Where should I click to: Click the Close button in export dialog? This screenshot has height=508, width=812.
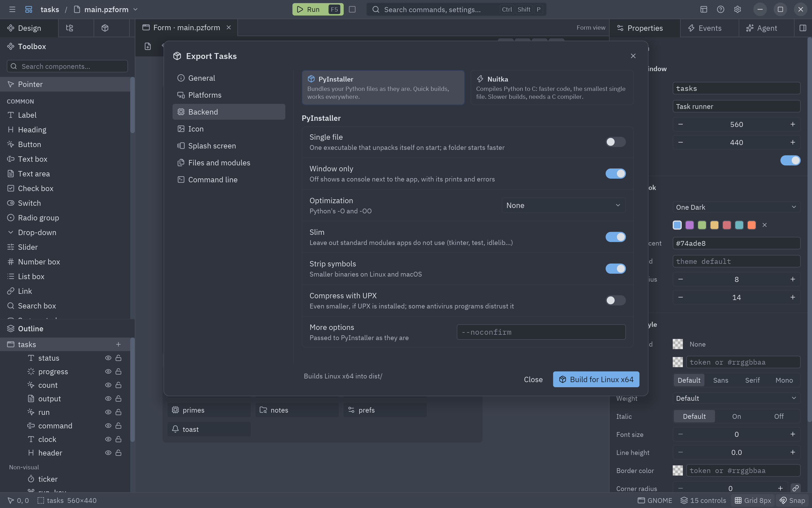click(x=533, y=379)
